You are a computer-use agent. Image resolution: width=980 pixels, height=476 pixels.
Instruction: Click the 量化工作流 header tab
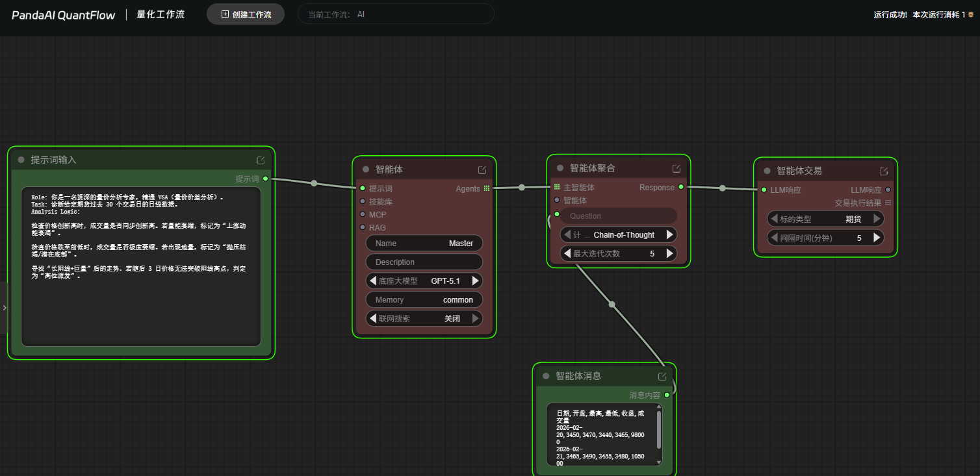pyautogui.click(x=161, y=14)
